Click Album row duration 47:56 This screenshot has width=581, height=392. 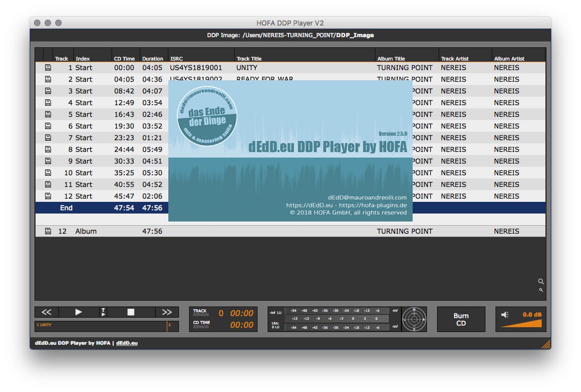coord(152,231)
